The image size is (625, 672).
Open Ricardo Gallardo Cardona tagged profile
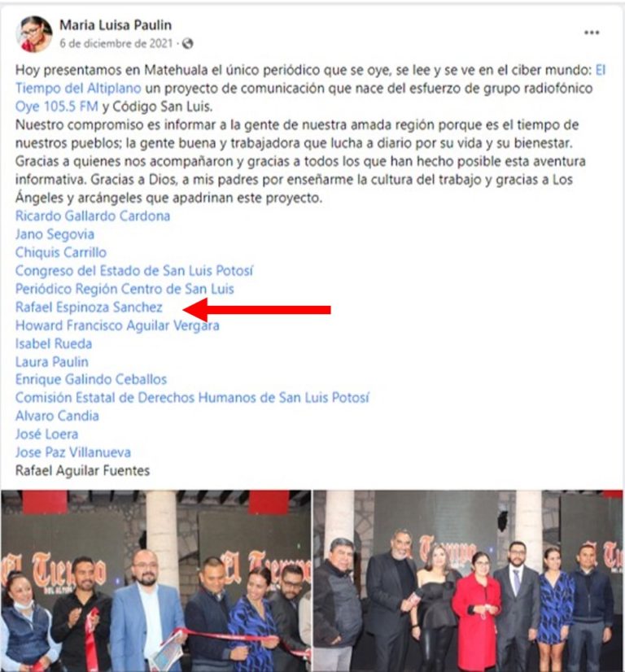[93, 216]
